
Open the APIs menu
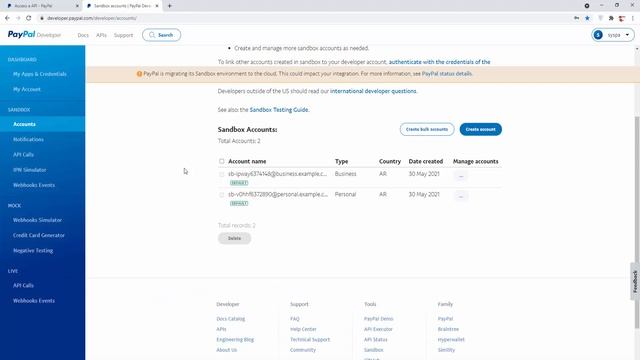click(101, 35)
